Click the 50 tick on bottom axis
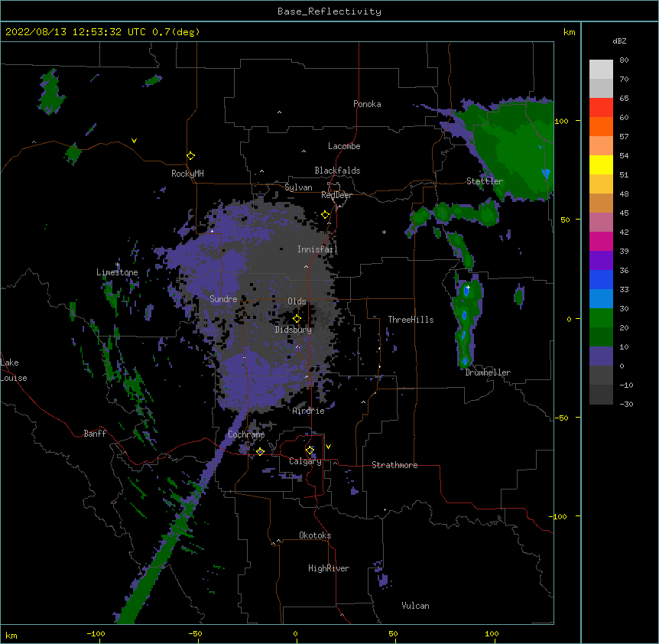This screenshot has height=644, width=659. 393,633
